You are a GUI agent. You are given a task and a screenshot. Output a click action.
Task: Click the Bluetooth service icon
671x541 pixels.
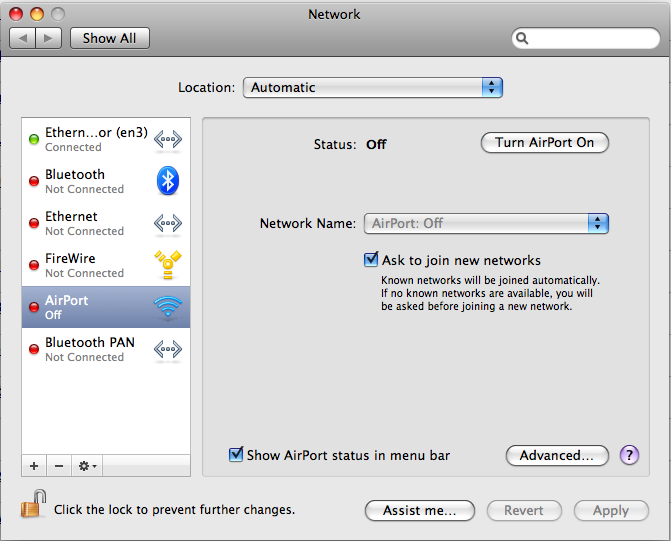(x=168, y=181)
